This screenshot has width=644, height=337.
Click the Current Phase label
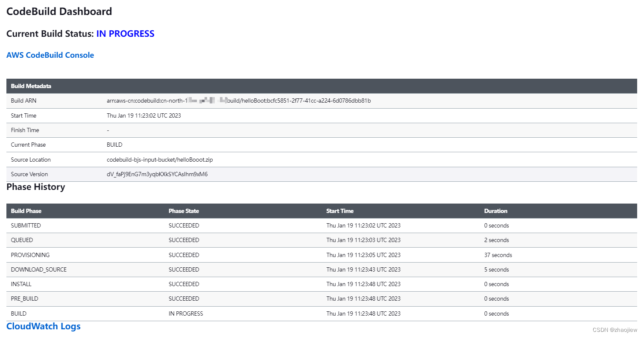click(28, 145)
